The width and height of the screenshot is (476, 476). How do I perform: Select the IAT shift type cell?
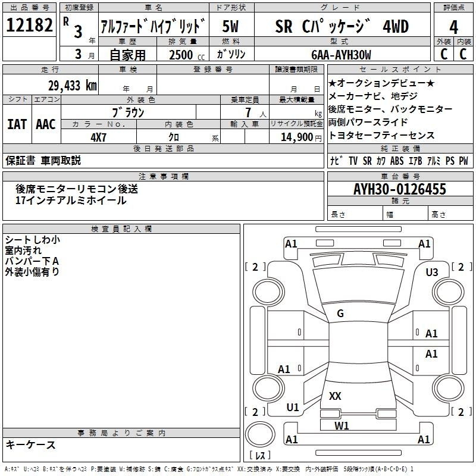pos(17,124)
